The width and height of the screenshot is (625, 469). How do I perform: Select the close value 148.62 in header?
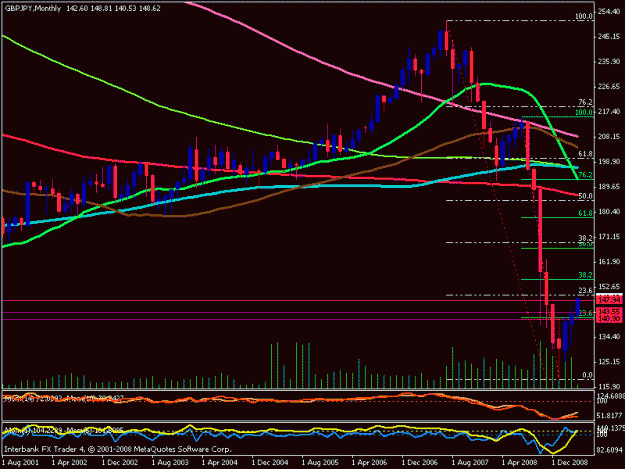pyautogui.click(x=150, y=8)
